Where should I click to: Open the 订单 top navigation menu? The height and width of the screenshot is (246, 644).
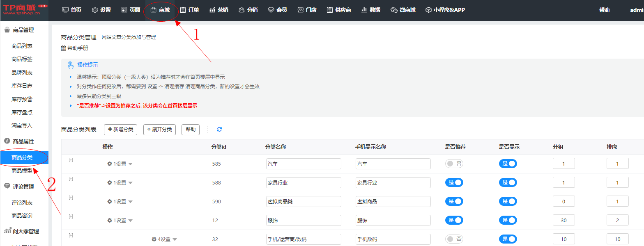click(x=189, y=10)
